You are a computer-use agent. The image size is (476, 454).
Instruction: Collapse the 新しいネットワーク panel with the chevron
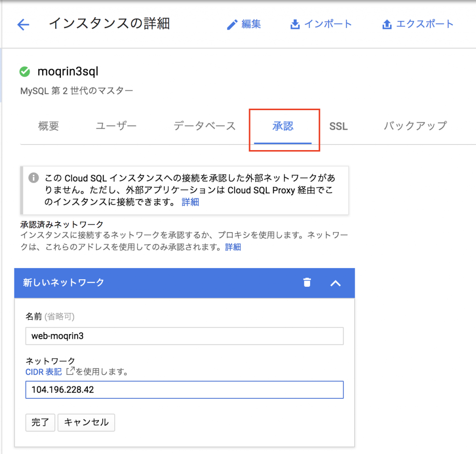point(336,283)
